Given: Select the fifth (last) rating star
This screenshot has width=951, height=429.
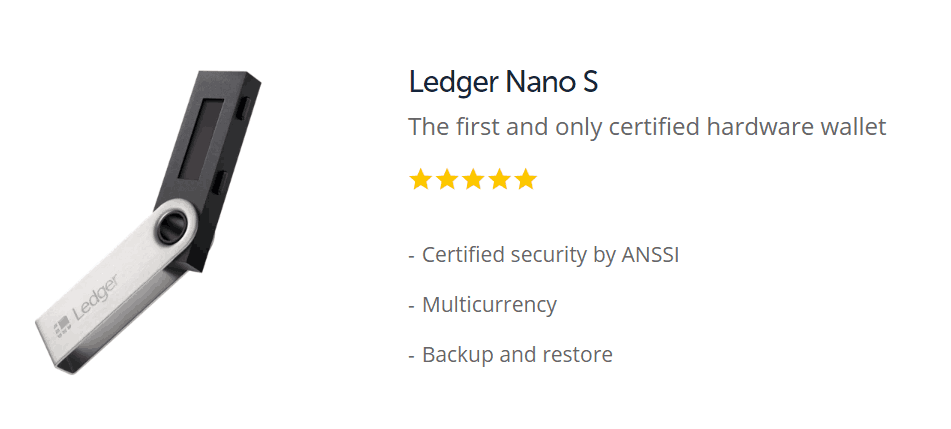Looking at the screenshot, I should point(525,180).
